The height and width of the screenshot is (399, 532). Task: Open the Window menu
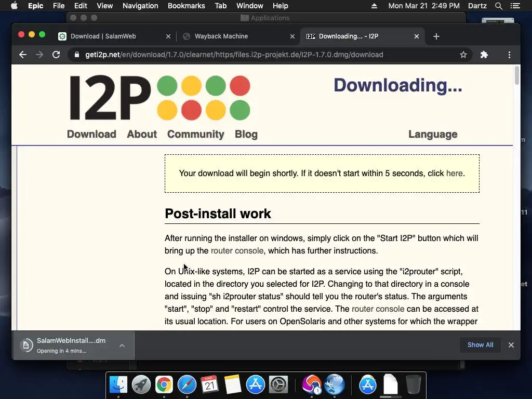coord(250,6)
